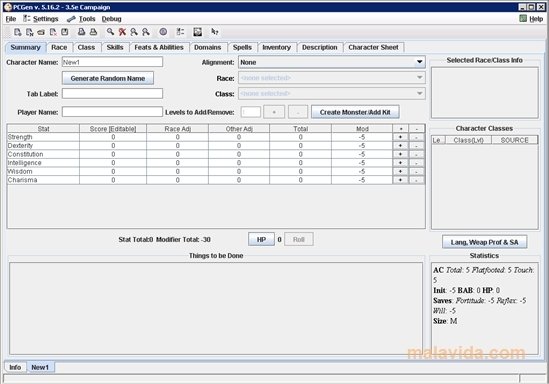Increase Charisma with its plus button
Viewport: 549px width, 384px height.
400,180
